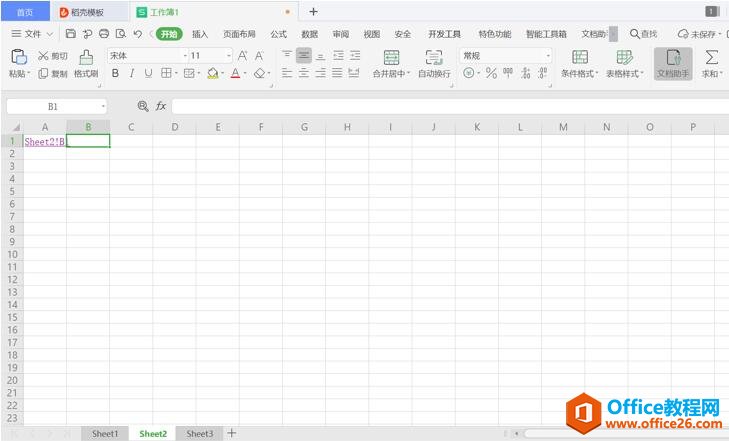Click the 合并居中 merge cells icon

(x=391, y=57)
